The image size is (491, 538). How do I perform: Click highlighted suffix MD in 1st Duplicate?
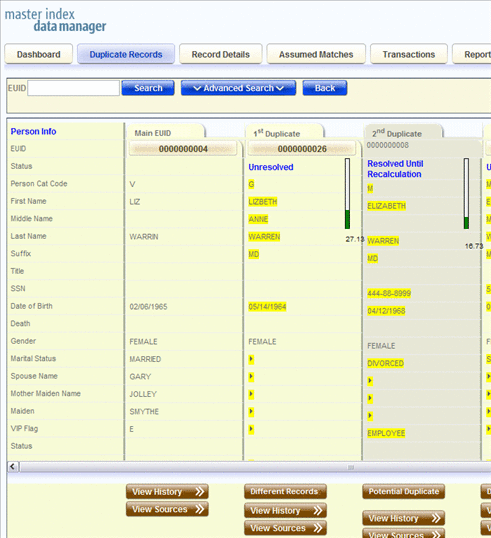tap(254, 254)
